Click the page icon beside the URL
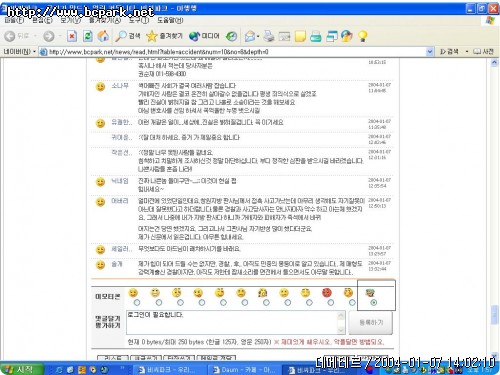500x375 pixels. click(43, 52)
